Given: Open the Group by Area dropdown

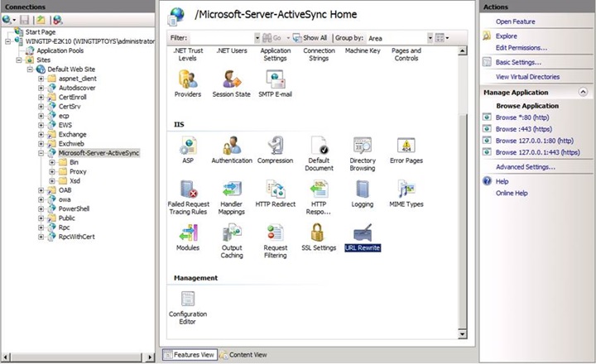Looking at the screenshot, I should point(430,38).
